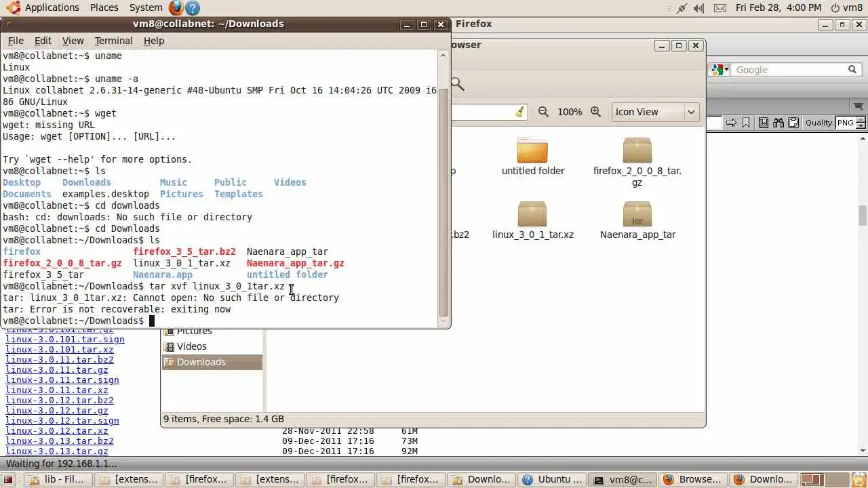Open the terminal Help menu
Viewport: 868px width, 488px height.
(x=154, y=41)
